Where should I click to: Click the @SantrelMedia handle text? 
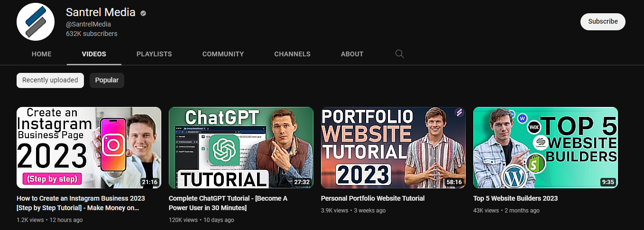click(x=88, y=24)
